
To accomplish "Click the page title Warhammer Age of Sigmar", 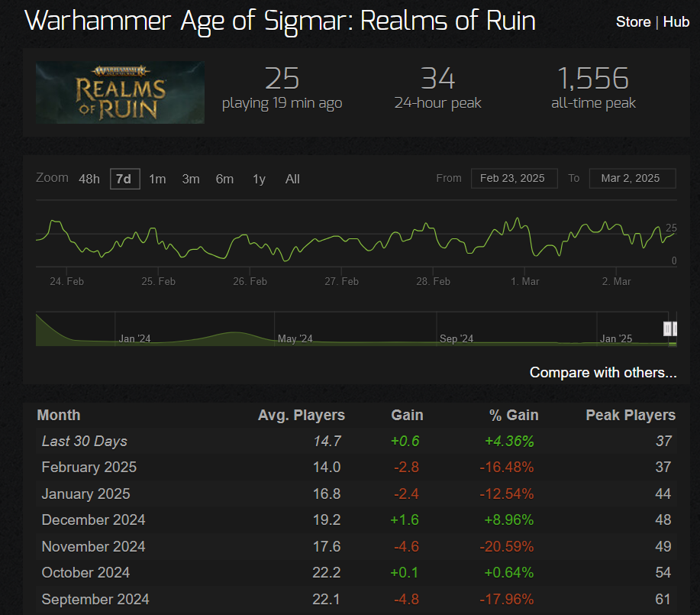I will tap(280, 21).
